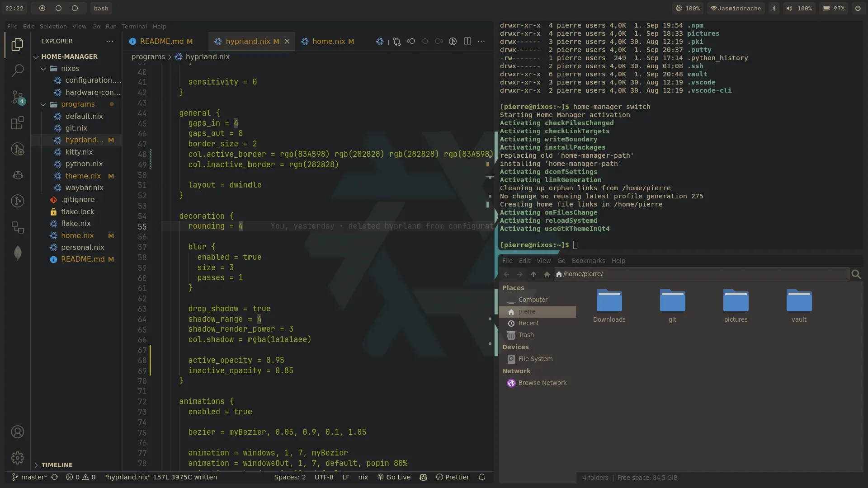
Task: Split the editor using the toolbar icon
Action: pyautogui.click(x=467, y=41)
